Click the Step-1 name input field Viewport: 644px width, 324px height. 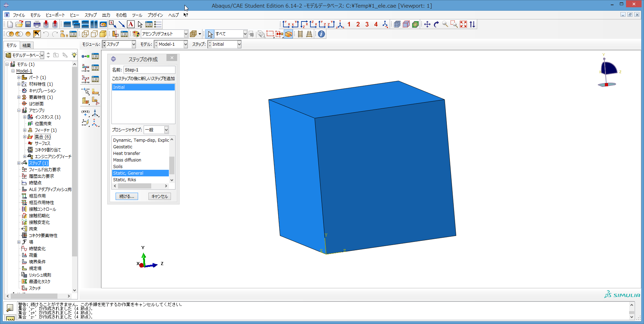149,70
